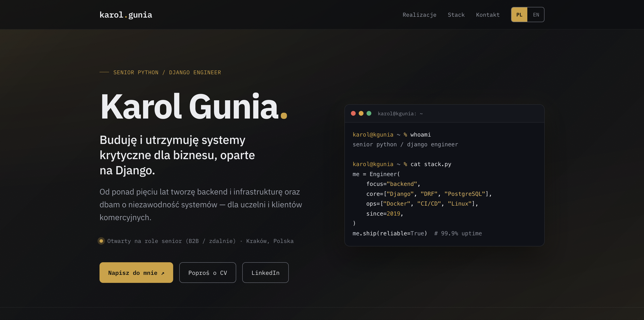This screenshot has height=320, width=644.
Task: Open the LinkedIn profile button
Action: click(265, 272)
